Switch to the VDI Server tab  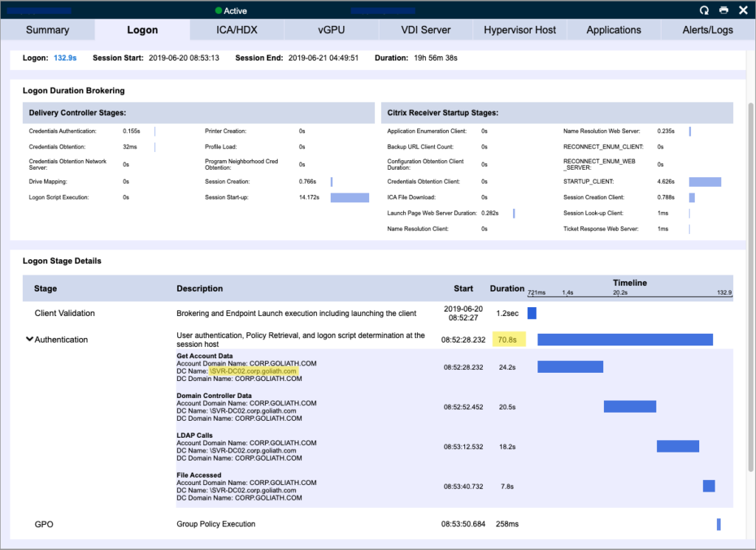point(425,30)
